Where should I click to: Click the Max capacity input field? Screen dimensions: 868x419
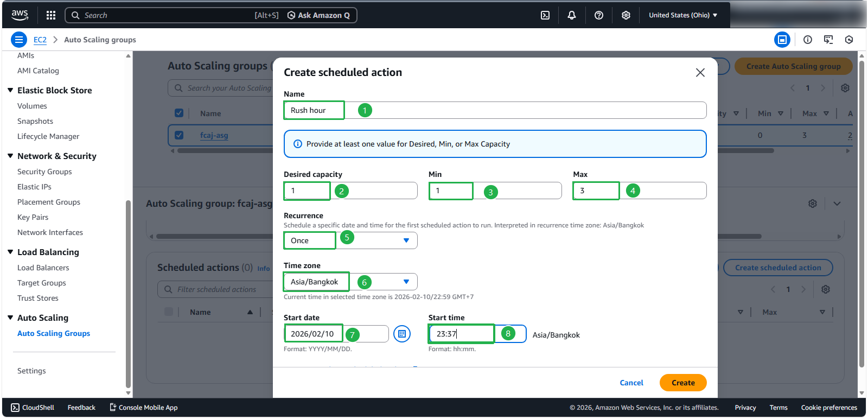point(640,191)
